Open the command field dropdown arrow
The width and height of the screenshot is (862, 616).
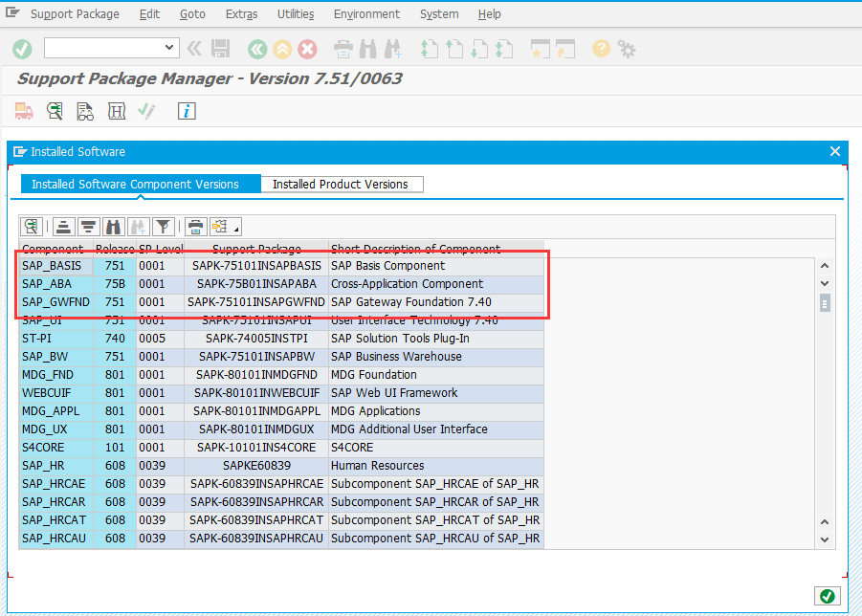169,48
